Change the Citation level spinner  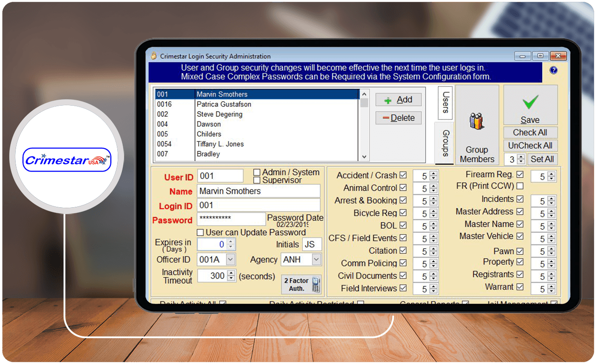point(434,251)
